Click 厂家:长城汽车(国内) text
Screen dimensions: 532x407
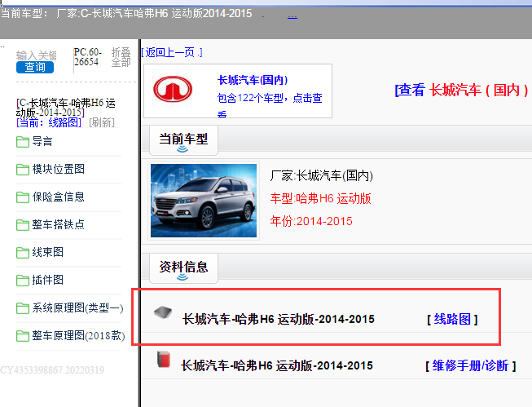tap(321, 175)
